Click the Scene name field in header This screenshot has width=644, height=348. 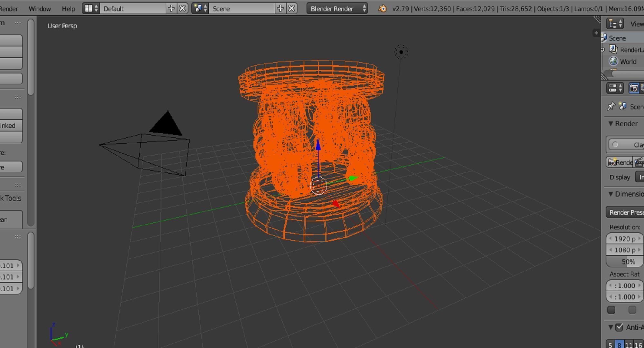[242, 8]
